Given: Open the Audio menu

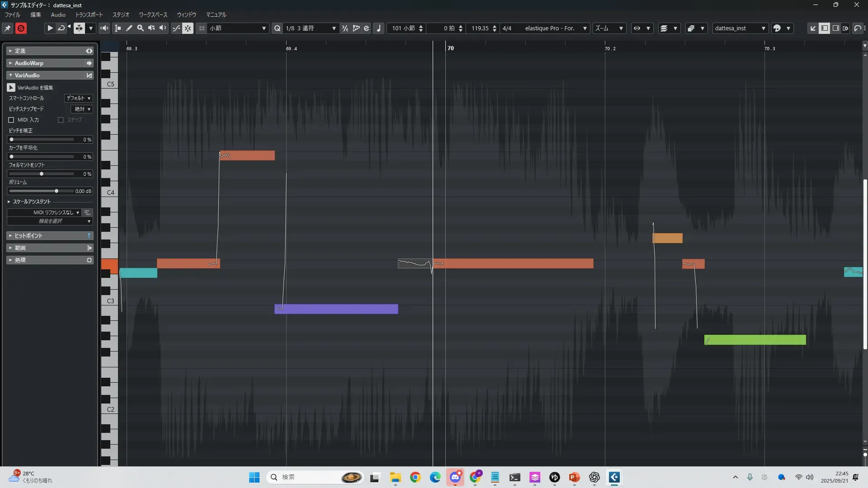Looking at the screenshot, I should tap(58, 15).
